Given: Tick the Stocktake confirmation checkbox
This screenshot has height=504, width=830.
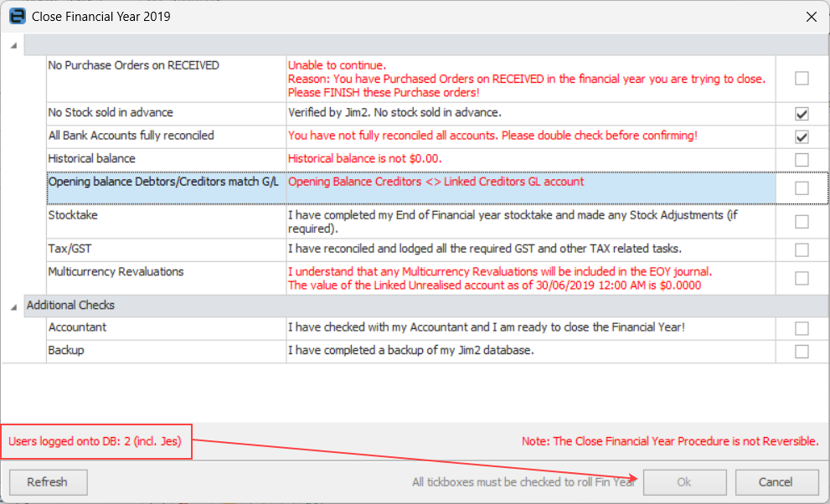Looking at the screenshot, I should click(x=802, y=222).
